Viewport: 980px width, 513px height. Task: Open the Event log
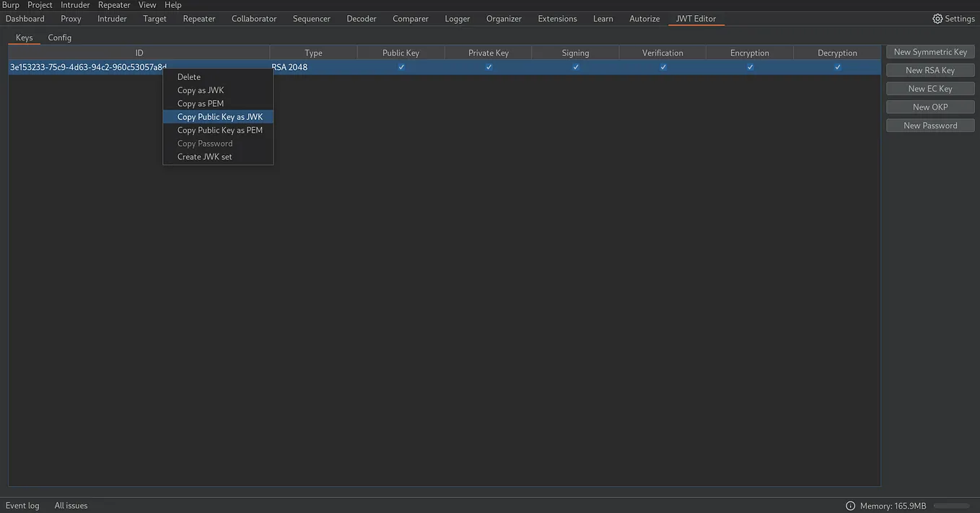22,505
